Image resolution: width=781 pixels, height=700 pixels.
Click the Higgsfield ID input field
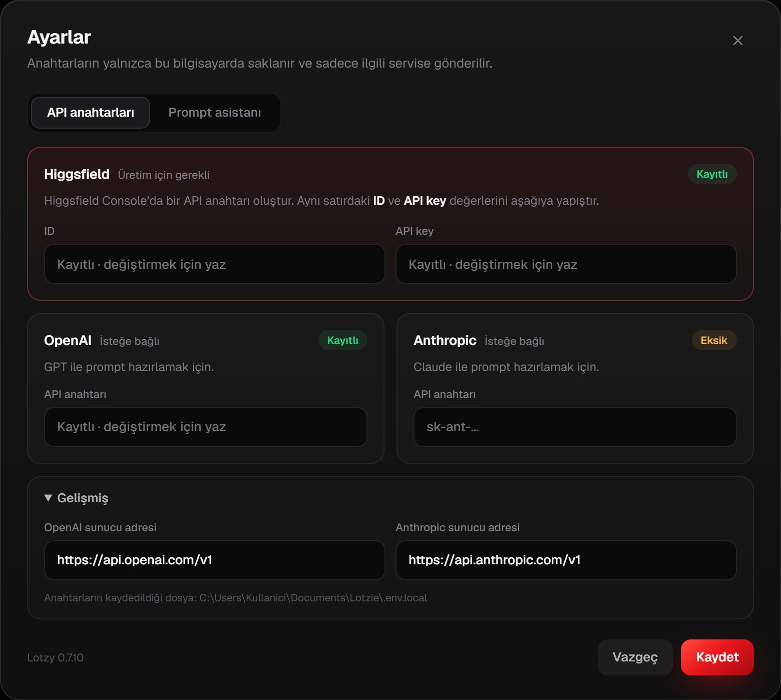pos(215,264)
